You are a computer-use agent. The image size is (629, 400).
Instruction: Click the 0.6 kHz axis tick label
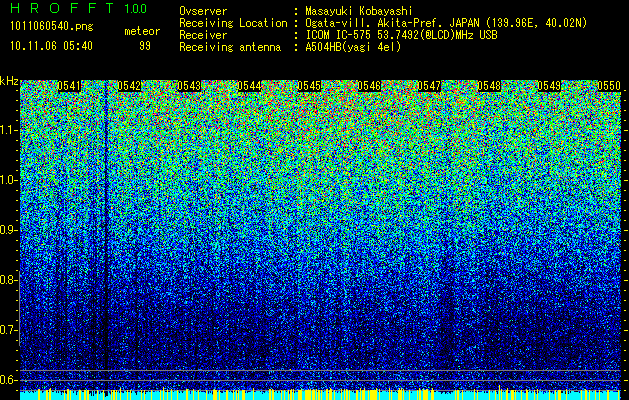pyautogui.click(x=8, y=380)
